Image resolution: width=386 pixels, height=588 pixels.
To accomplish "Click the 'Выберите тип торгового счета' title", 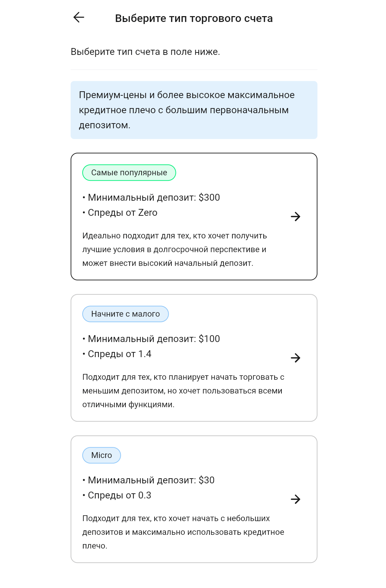I will pos(194,18).
